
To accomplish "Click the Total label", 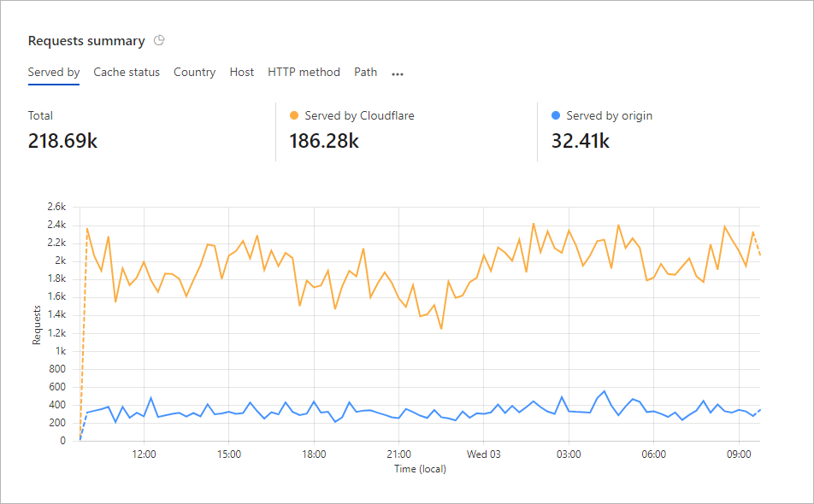I will pos(40,115).
